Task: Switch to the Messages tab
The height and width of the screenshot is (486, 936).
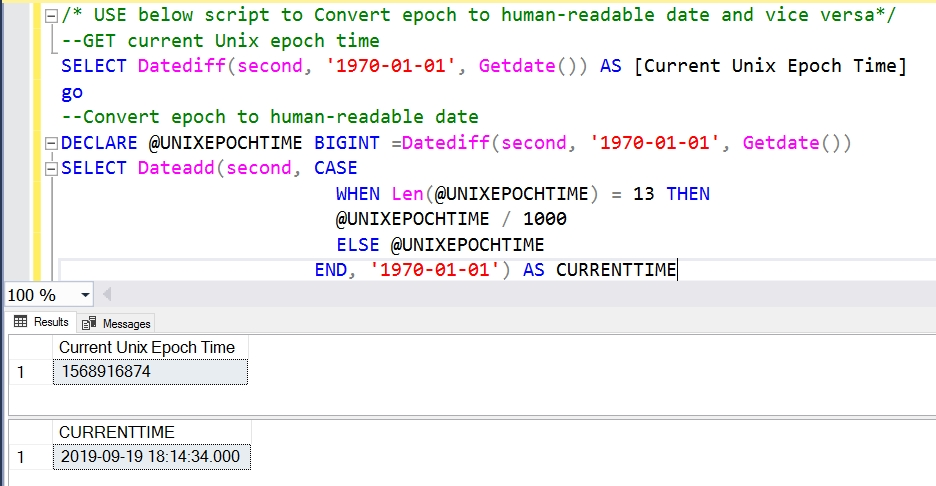Action: pyautogui.click(x=116, y=324)
